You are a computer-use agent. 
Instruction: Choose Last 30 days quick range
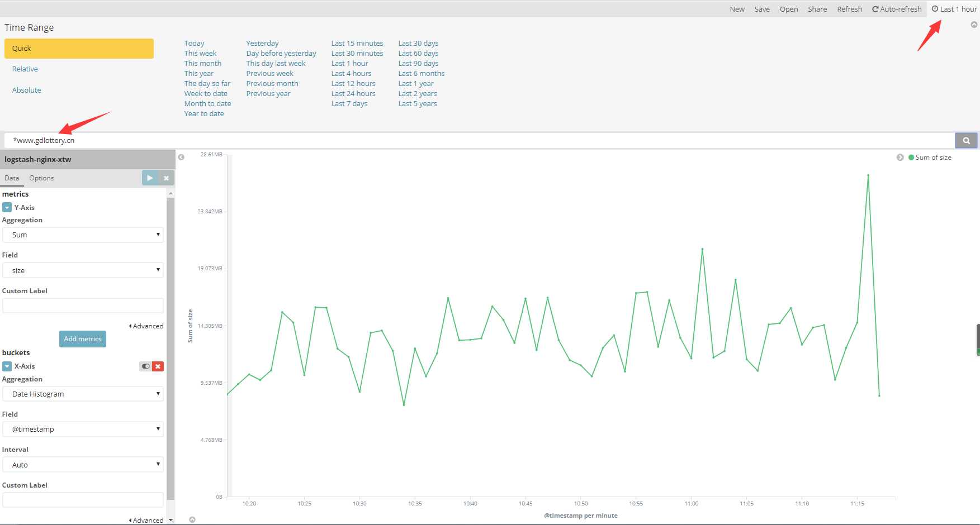tap(418, 44)
